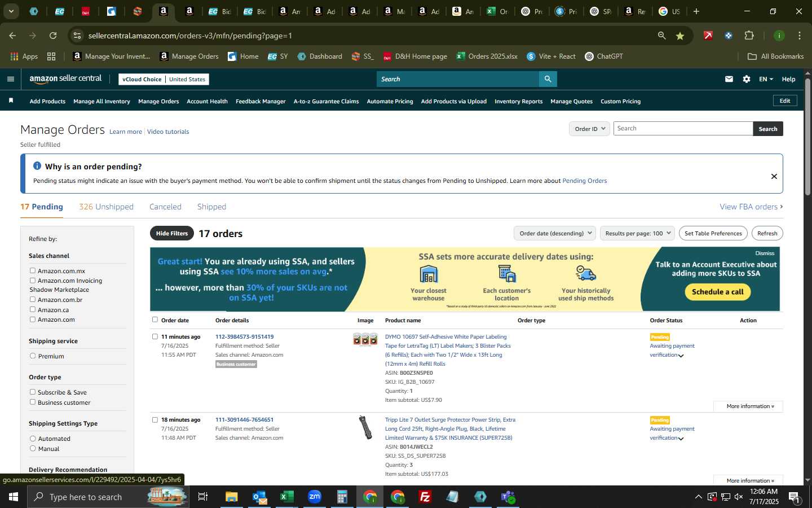The height and width of the screenshot is (508, 812).
Task: Switch to the Shipped orders tab
Action: (211, 207)
